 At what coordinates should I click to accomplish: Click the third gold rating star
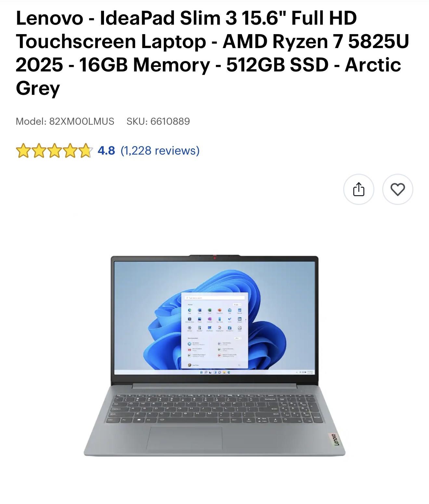(54, 151)
